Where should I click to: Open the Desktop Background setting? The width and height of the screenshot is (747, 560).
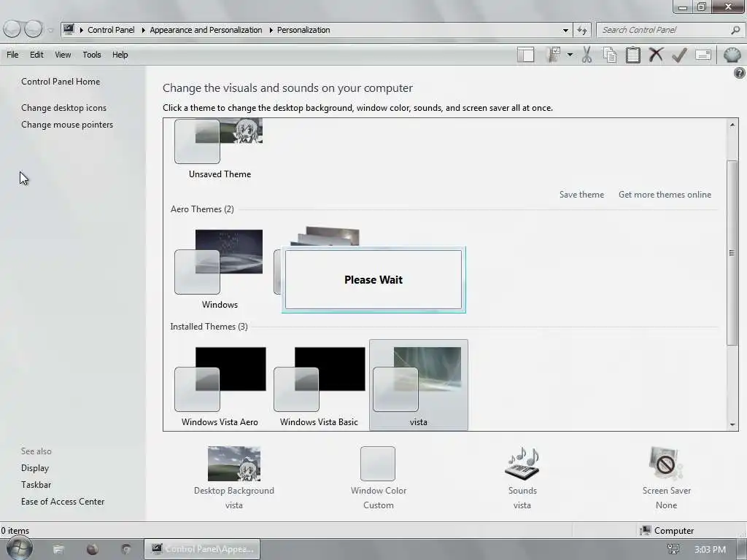click(234, 478)
